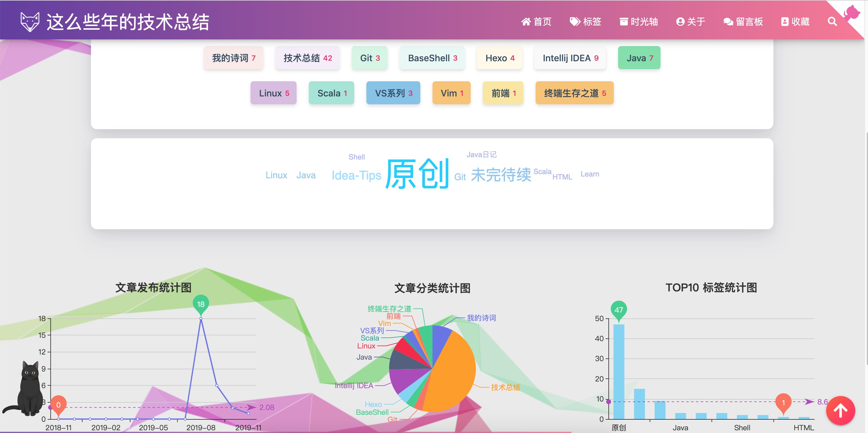The image size is (868, 433).
Task: Select the Intellij IDEA 9 category
Action: click(570, 58)
